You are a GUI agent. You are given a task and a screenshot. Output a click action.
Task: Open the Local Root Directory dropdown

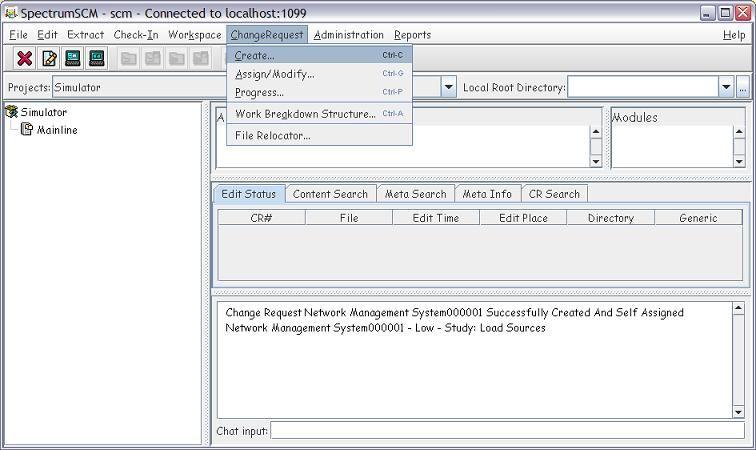click(726, 88)
